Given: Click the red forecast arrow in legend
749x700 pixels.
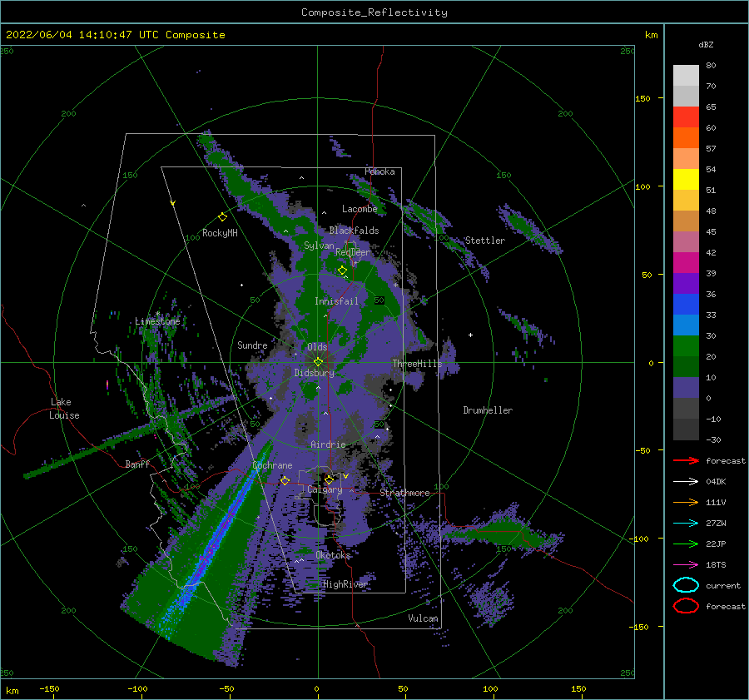Looking at the screenshot, I should pyautogui.click(x=686, y=460).
